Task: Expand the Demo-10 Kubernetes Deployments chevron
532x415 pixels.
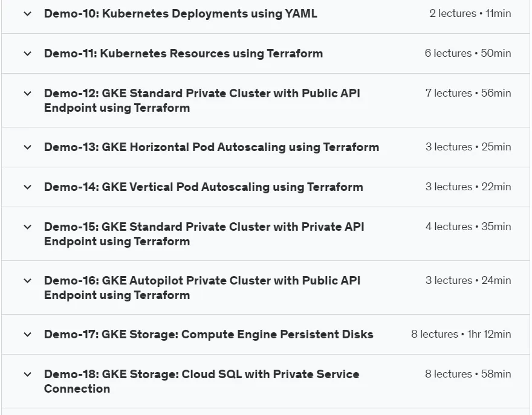Action: tap(27, 14)
